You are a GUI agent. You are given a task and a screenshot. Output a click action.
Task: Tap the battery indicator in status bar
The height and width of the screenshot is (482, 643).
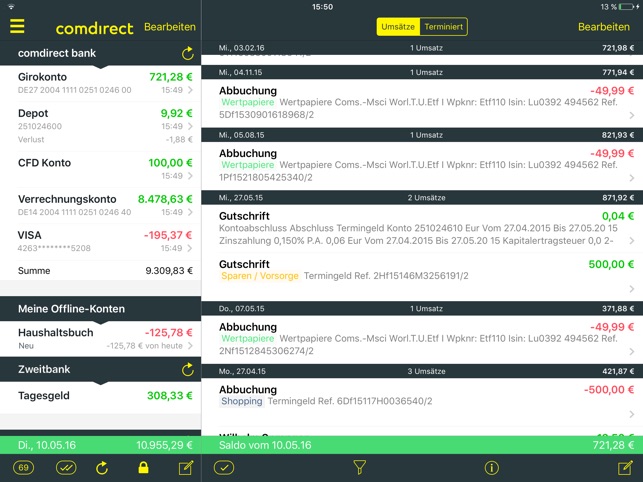coord(628,7)
